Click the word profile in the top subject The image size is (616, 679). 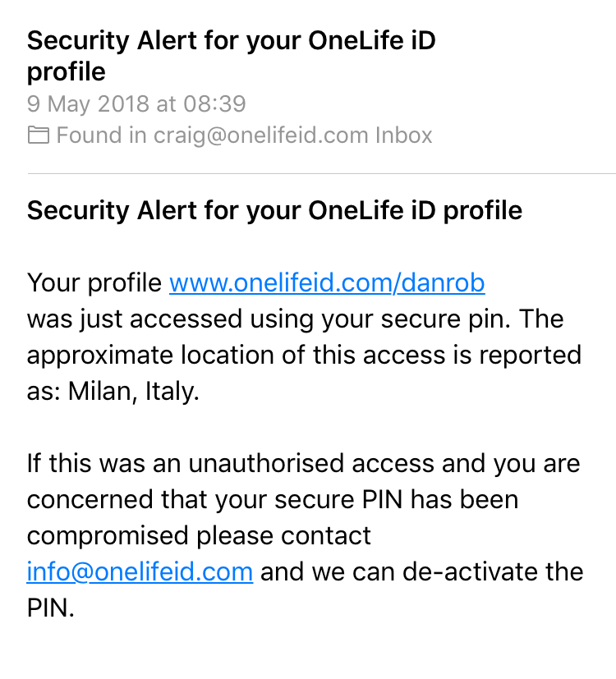pos(67,72)
